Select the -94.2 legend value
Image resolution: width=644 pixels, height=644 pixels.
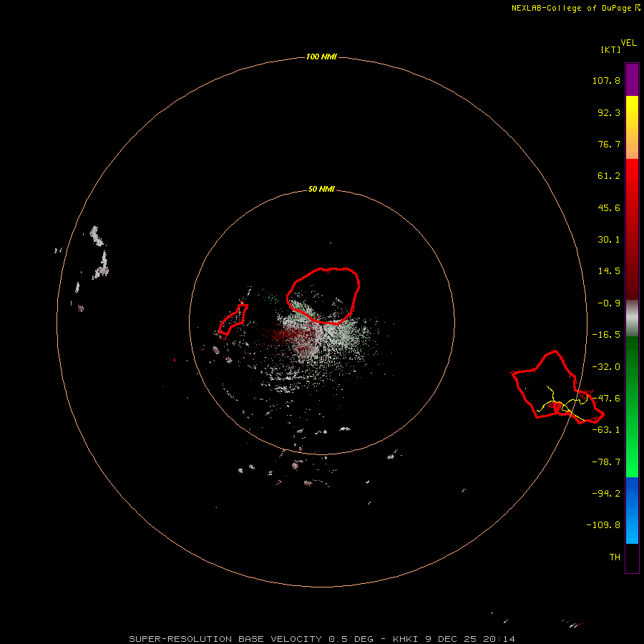606,493
